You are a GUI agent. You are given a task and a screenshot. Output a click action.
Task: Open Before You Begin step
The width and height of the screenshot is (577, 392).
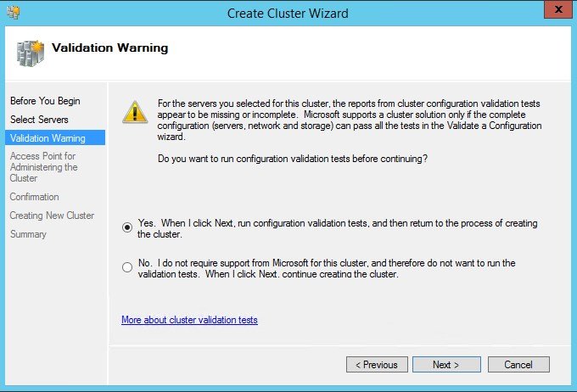[45, 101]
